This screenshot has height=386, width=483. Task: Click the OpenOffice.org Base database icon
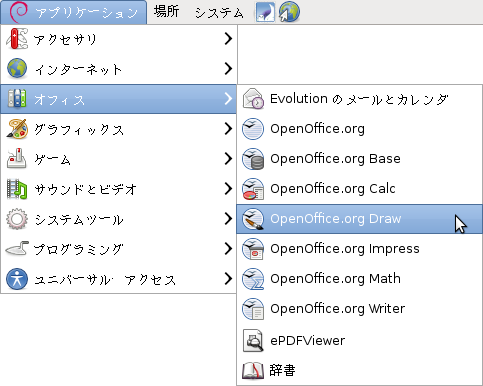tap(253, 159)
